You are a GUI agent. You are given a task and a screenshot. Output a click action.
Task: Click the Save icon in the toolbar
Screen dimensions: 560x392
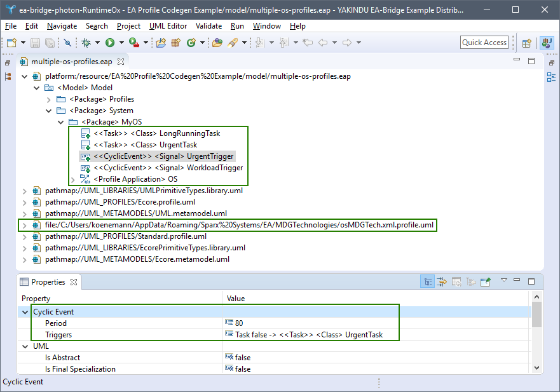pyautogui.click(x=34, y=43)
